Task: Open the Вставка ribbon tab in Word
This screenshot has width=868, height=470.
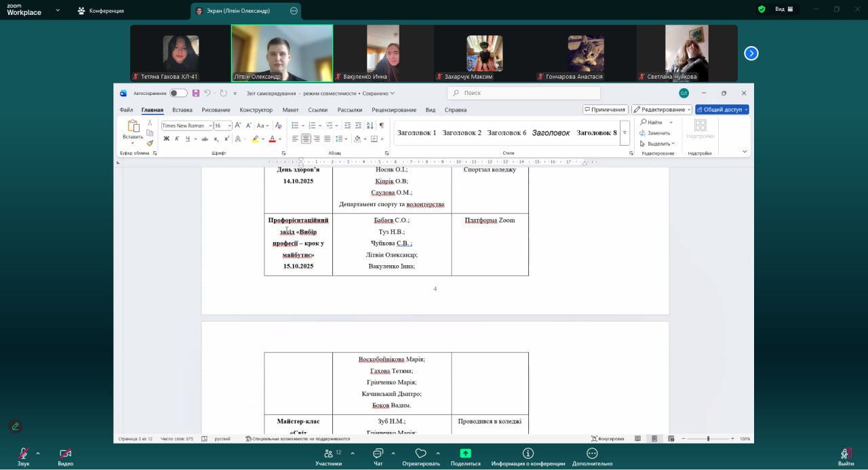Action: click(182, 110)
